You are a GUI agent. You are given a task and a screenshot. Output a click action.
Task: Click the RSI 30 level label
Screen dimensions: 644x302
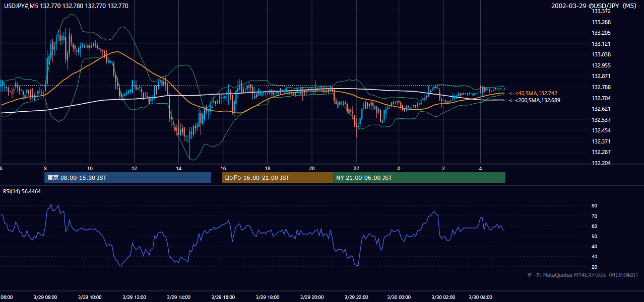click(594, 257)
